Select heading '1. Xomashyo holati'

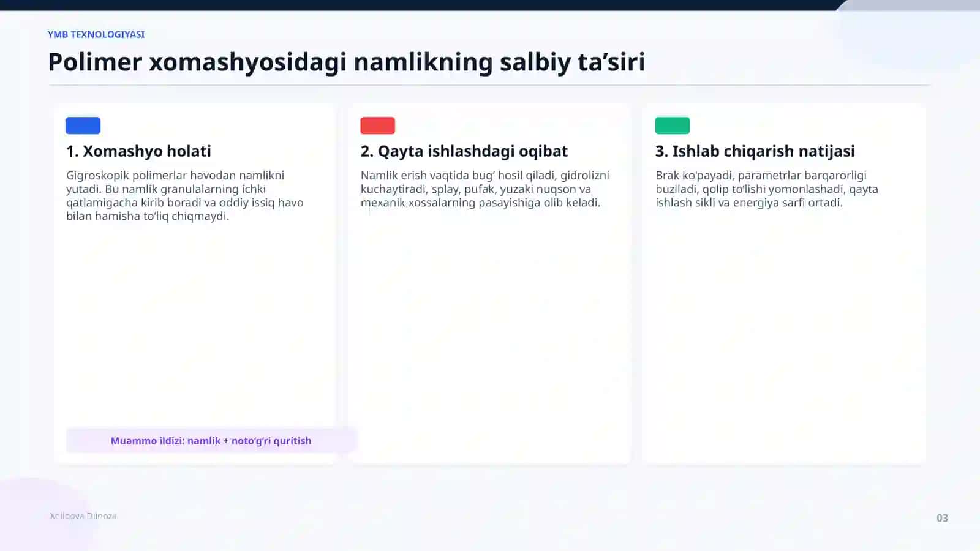pyautogui.click(x=138, y=151)
